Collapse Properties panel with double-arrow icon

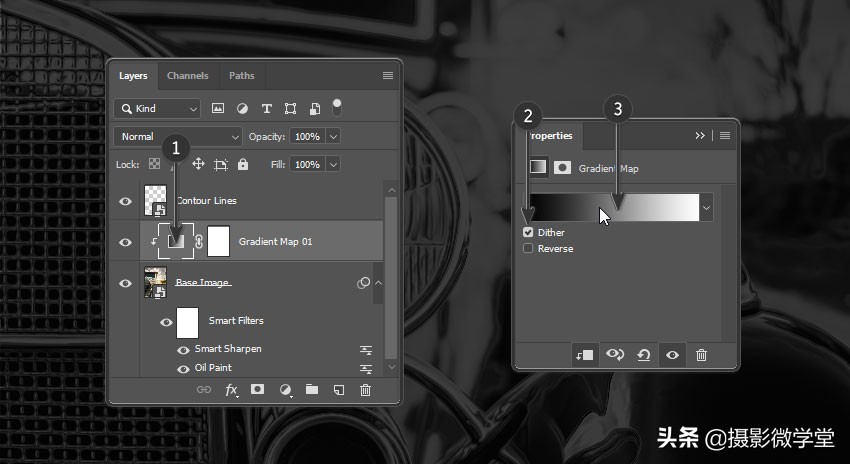click(x=700, y=136)
